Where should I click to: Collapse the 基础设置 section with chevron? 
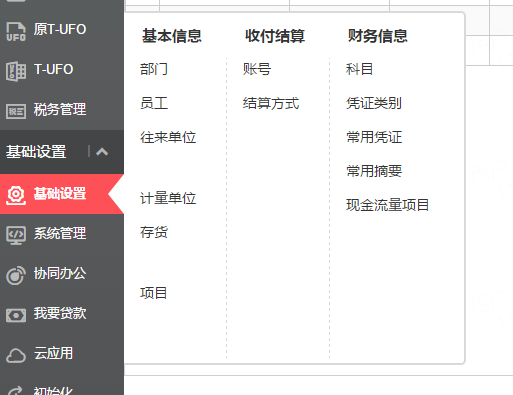point(102,152)
